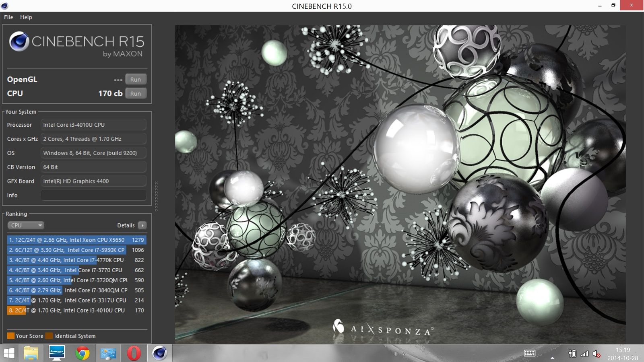Image resolution: width=644 pixels, height=362 pixels.
Task: Open the Windows Start button
Action: click(9, 353)
